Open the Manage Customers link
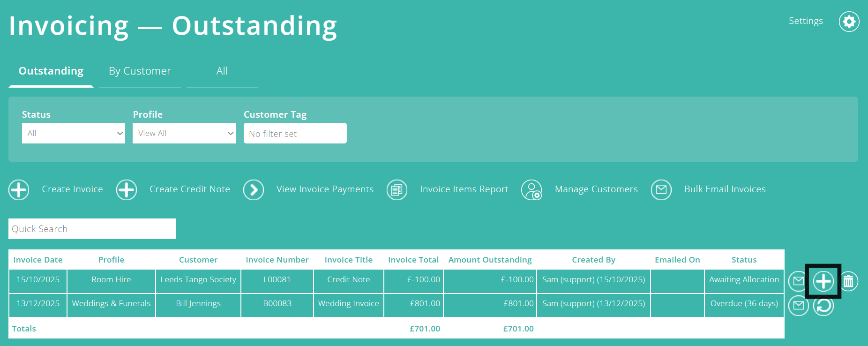Viewport: 868px width, 346px height. point(596,189)
